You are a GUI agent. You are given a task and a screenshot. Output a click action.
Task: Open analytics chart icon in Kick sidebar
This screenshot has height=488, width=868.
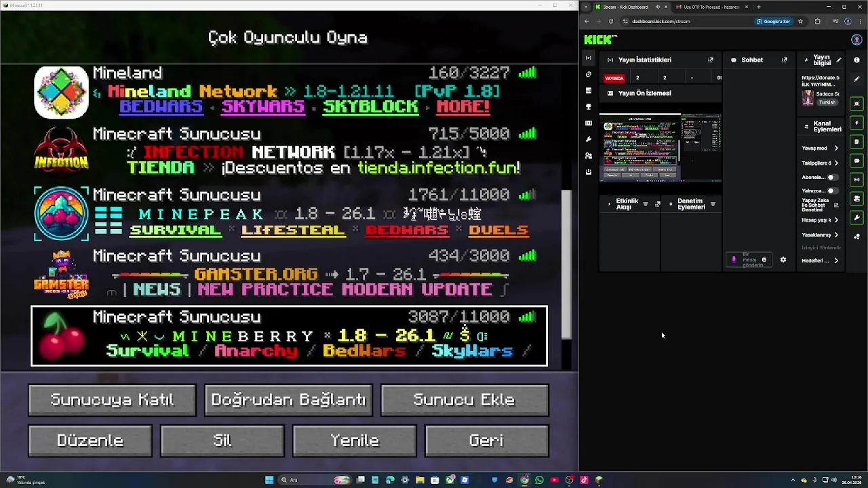coord(588,91)
